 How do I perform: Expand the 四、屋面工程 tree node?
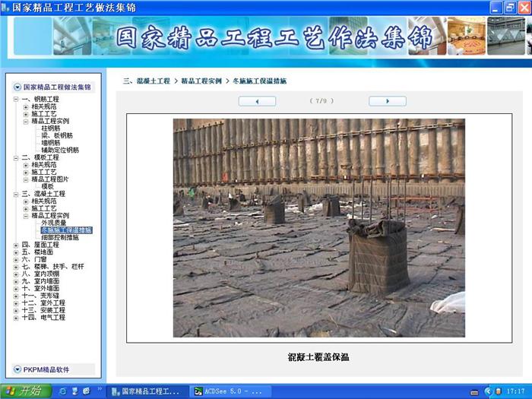click(x=17, y=245)
